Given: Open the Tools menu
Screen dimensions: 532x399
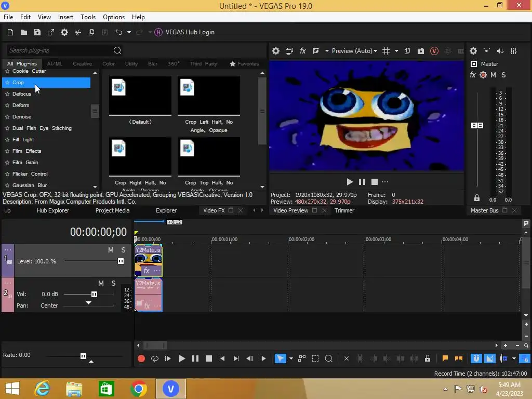Looking at the screenshot, I should 88,17.
